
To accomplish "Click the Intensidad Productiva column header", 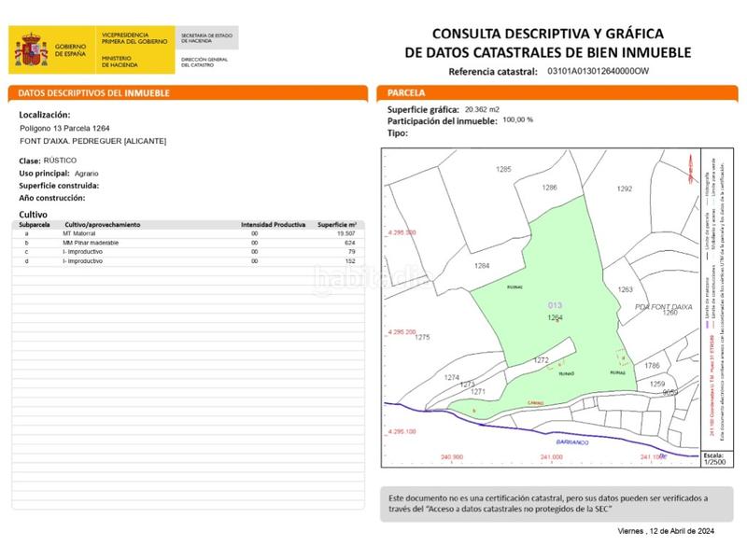I will [273, 225].
